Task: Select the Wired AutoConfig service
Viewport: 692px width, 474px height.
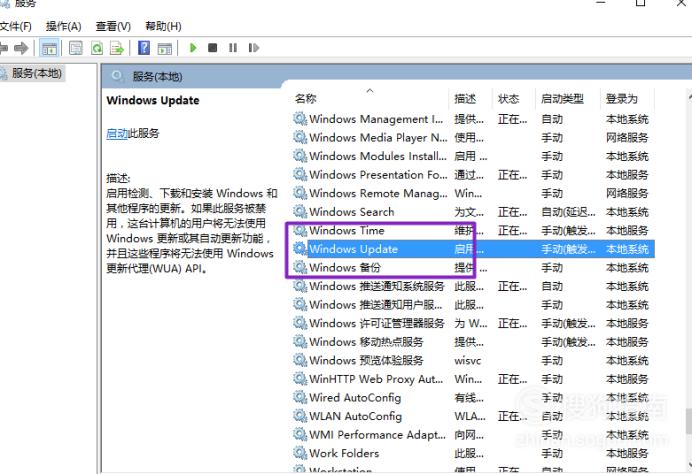Action: (x=473, y=397)
